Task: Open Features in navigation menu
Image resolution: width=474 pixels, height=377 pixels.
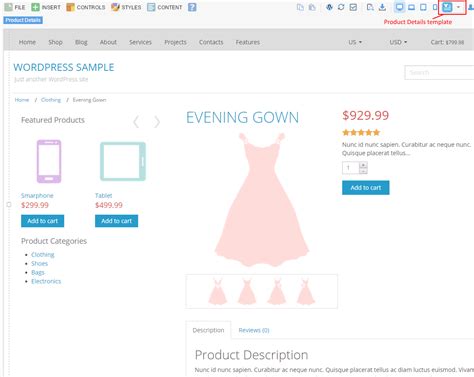Action: pyautogui.click(x=248, y=42)
